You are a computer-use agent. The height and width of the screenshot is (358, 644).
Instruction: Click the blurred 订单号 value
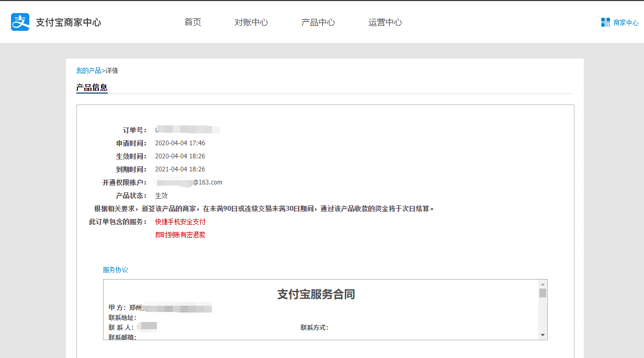(x=187, y=130)
